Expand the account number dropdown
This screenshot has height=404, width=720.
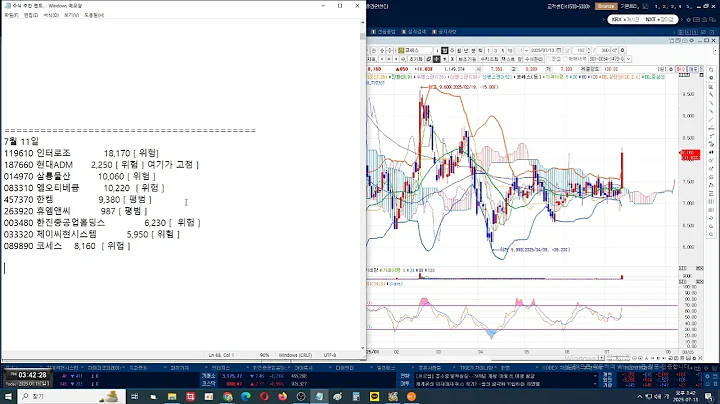click(628, 59)
